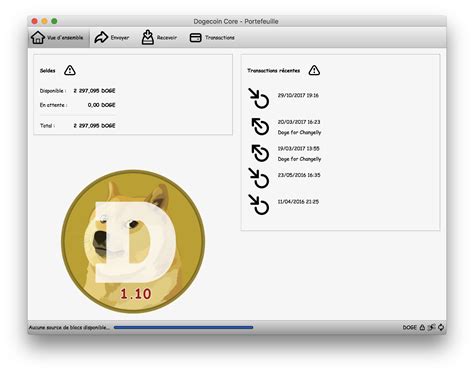Select the outgoing transaction icon dated 19/03/2017

[x=260, y=153]
